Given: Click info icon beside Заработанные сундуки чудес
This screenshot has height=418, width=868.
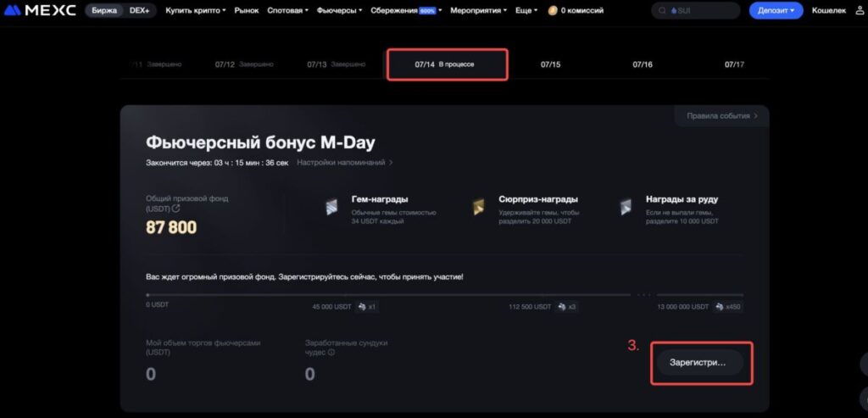Looking at the screenshot, I should [x=331, y=353].
